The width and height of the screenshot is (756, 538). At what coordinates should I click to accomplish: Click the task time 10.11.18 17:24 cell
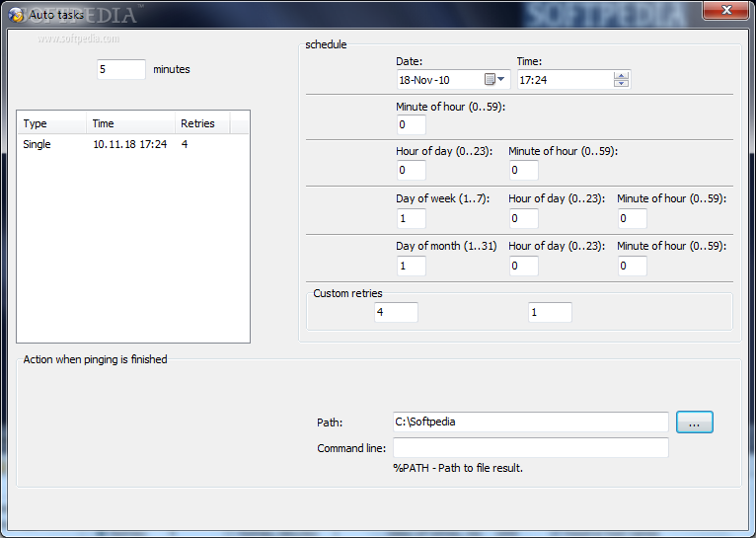pos(129,144)
